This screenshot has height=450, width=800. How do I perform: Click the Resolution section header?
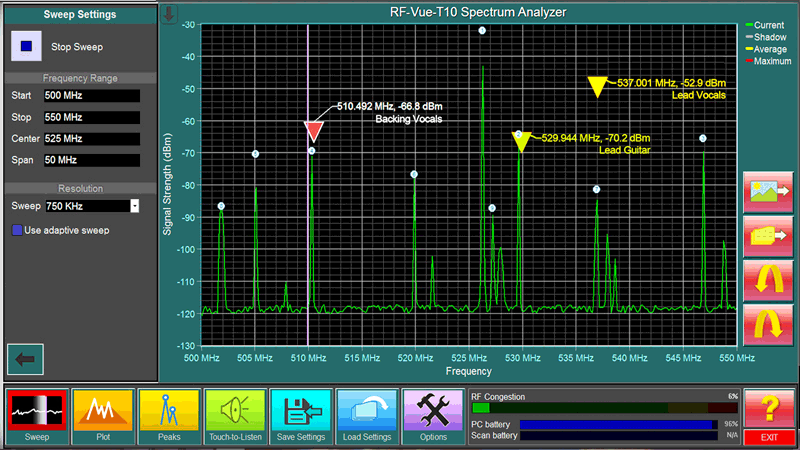[x=80, y=188]
